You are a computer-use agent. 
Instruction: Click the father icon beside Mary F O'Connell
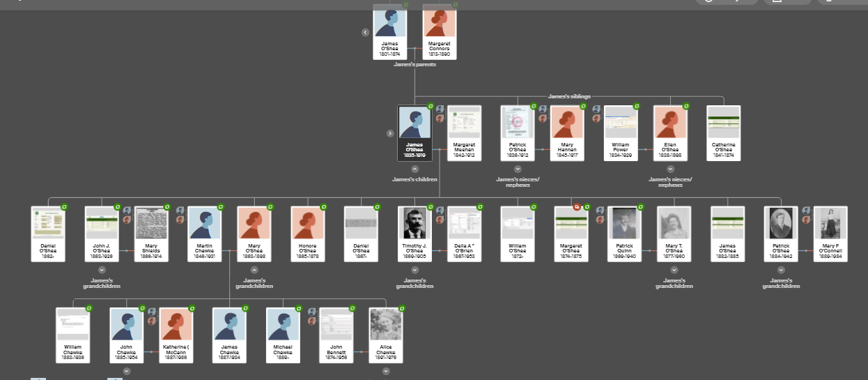coord(807,211)
